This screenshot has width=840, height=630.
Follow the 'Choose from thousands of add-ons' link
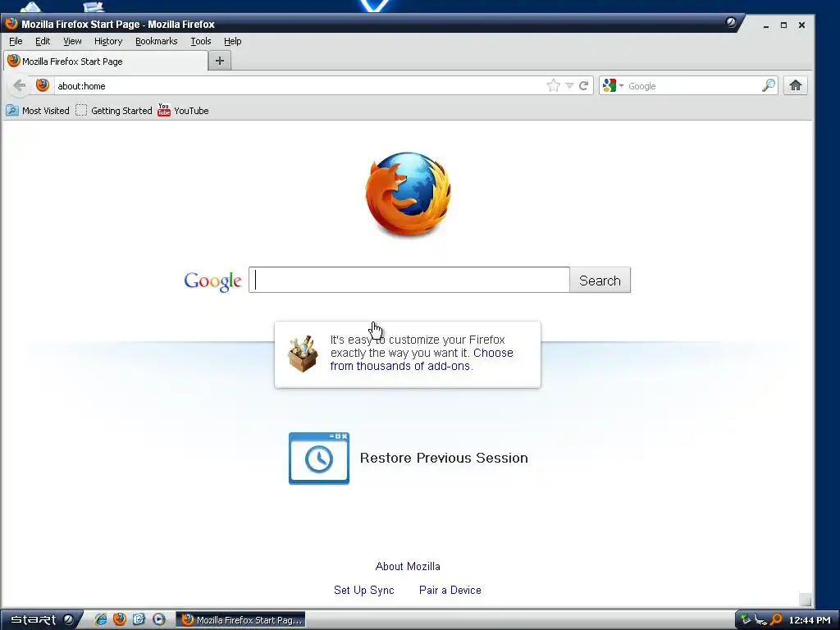422,359
